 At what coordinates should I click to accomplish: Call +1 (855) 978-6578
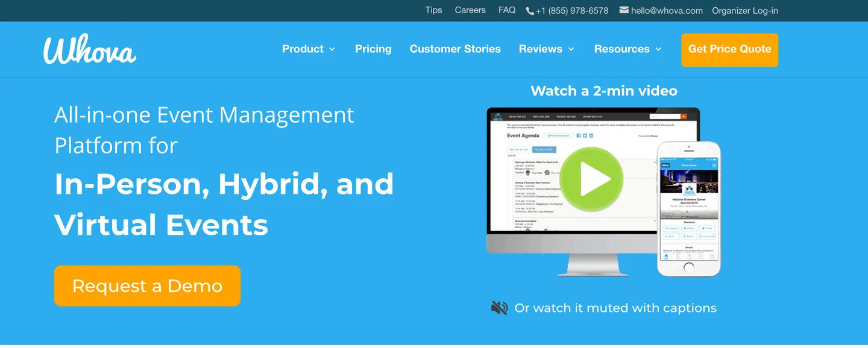[x=572, y=11]
